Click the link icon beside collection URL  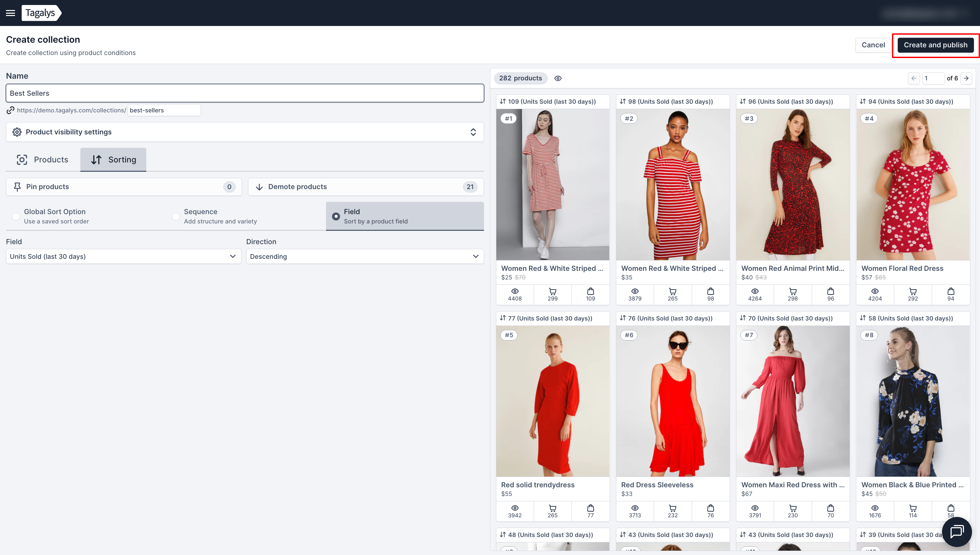[10, 110]
